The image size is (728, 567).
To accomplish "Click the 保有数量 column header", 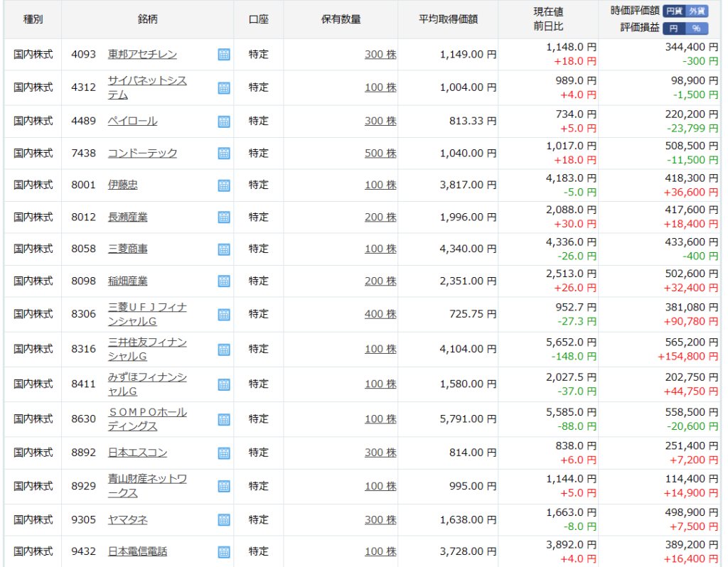I will 341,19.
